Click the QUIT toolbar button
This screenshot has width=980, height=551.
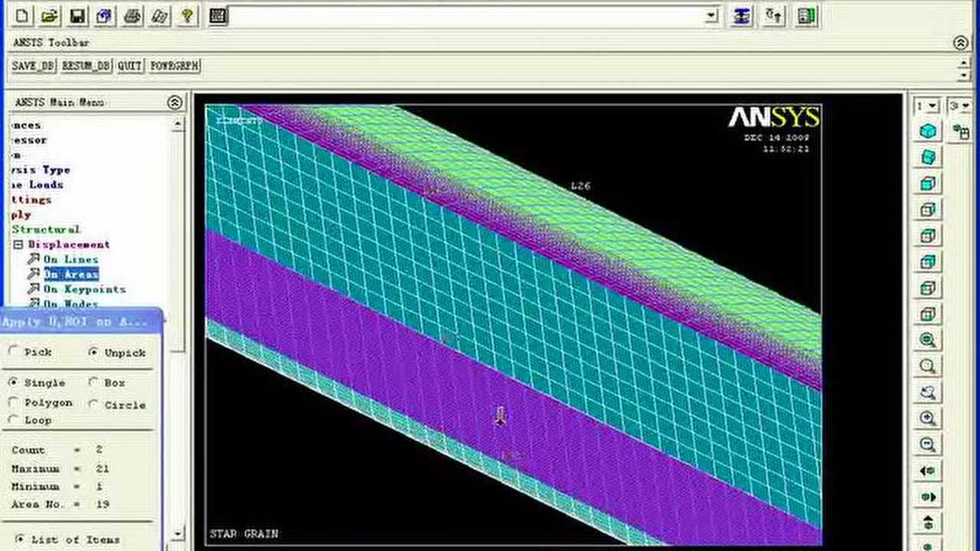[x=129, y=66]
